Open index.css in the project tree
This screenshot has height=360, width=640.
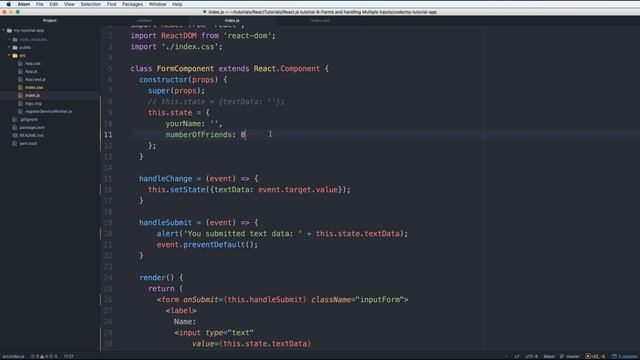pos(34,87)
